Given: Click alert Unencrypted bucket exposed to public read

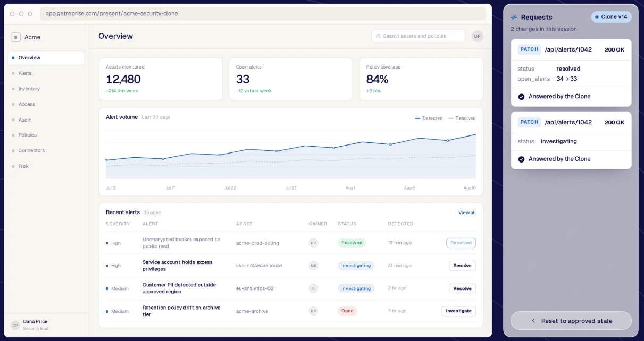Looking at the screenshot, I should click(x=181, y=243).
